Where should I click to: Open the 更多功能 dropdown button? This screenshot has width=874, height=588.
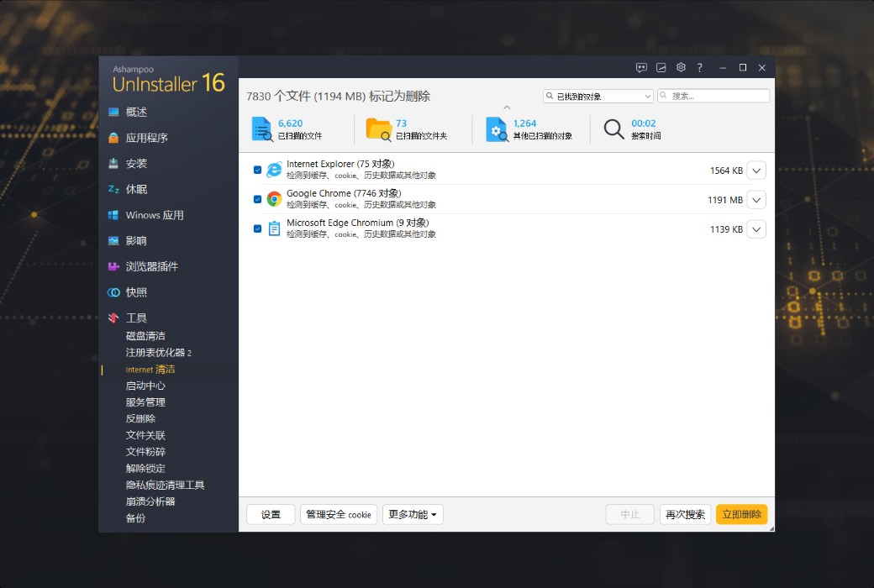pos(413,514)
